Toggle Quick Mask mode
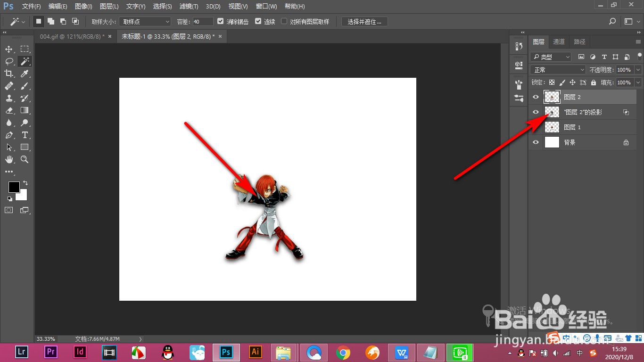The height and width of the screenshot is (362, 644). tap(9, 210)
